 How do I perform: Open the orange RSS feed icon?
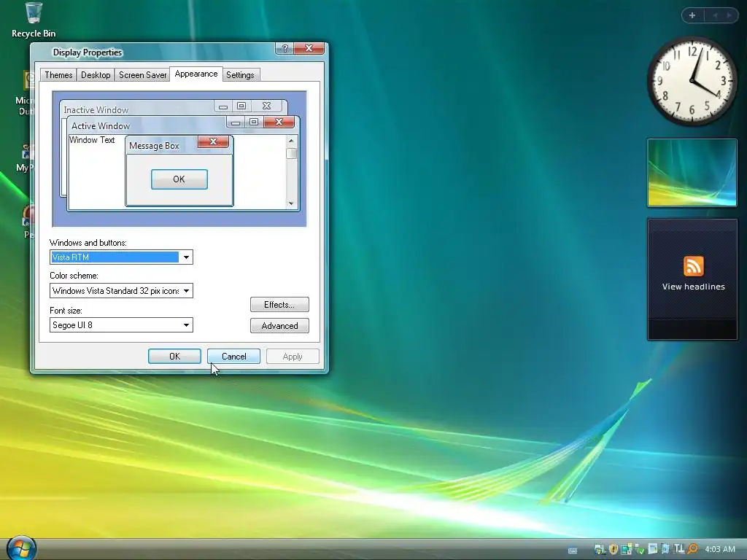[x=693, y=265]
